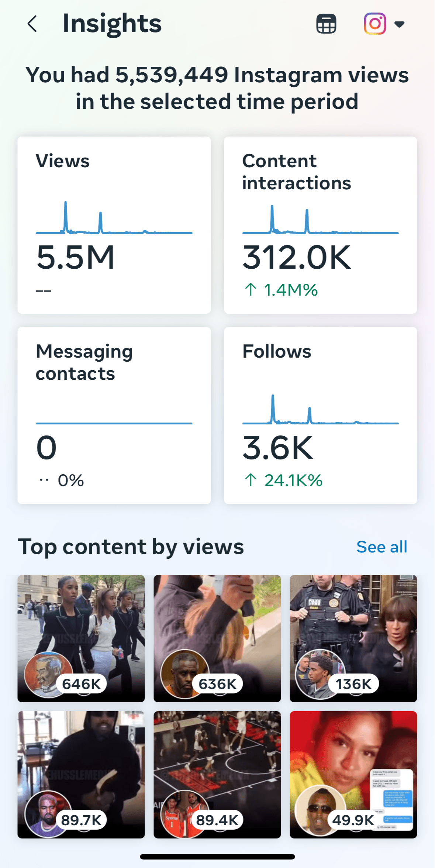This screenshot has width=435, height=868.
Task: Expand the platform selector dropdown arrow
Action: (x=399, y=24)
